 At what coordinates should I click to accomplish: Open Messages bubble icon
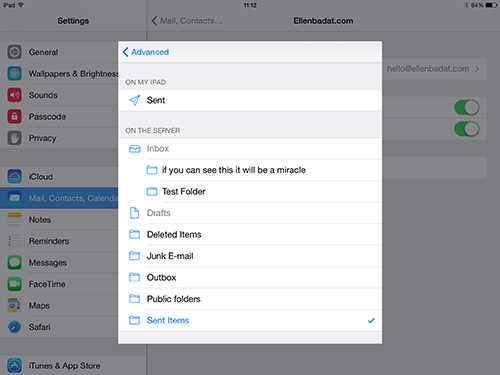14,262
